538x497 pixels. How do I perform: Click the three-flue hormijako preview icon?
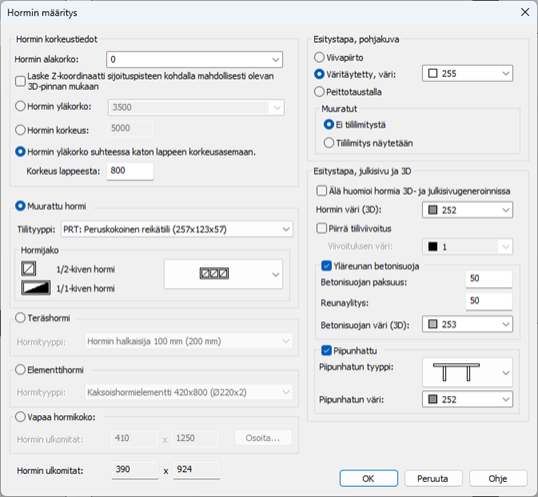point(214,273)
